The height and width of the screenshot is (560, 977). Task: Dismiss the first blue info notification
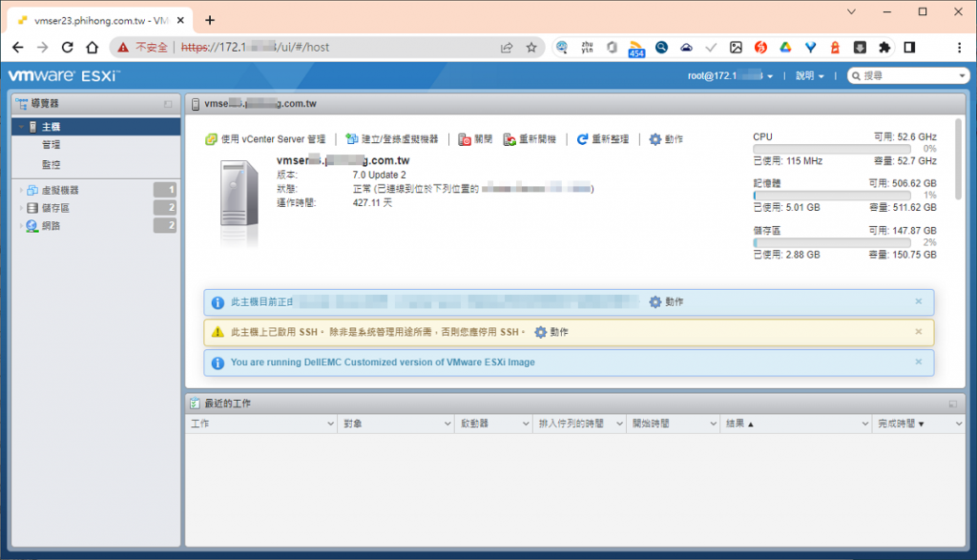(x=919, y=301)
